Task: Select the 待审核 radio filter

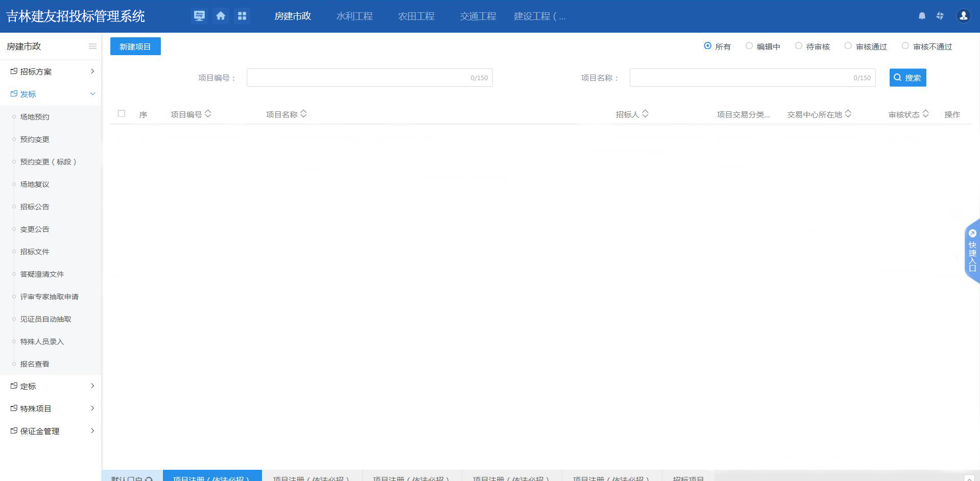Action: click(799, 46)
